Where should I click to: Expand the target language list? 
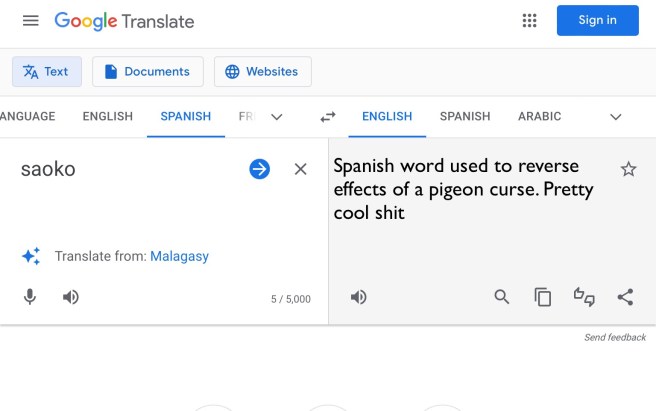(x=616, y=117)
